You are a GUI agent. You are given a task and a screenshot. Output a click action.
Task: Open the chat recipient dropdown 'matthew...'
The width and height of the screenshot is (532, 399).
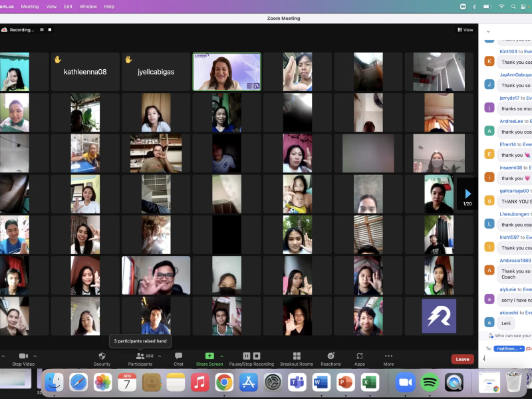click(x=509, y=348)
